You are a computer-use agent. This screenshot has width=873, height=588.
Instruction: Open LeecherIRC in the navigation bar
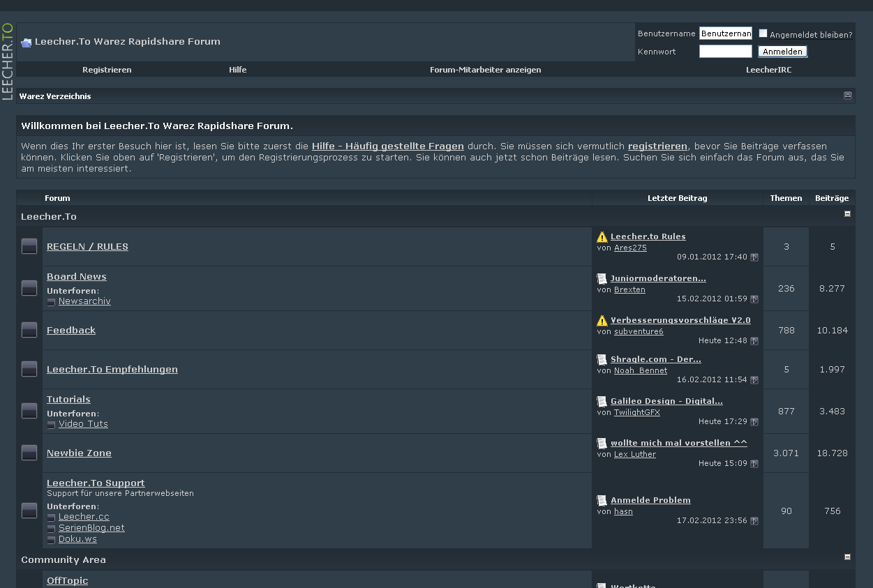coord(768,70)
